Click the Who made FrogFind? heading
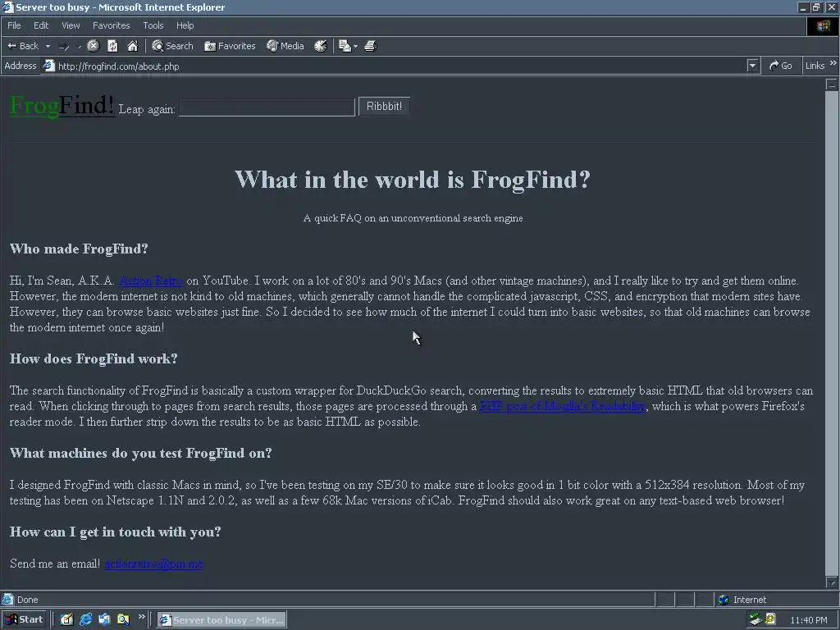 (79, 249)
